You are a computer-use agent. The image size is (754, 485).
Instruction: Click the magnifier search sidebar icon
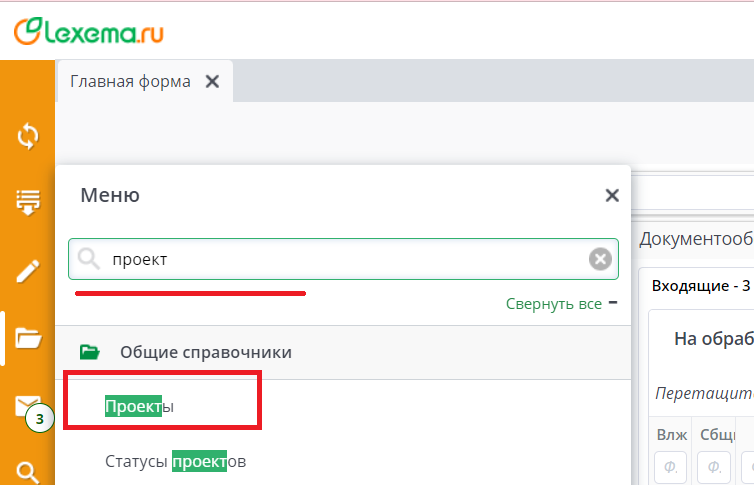pos(28,471)
